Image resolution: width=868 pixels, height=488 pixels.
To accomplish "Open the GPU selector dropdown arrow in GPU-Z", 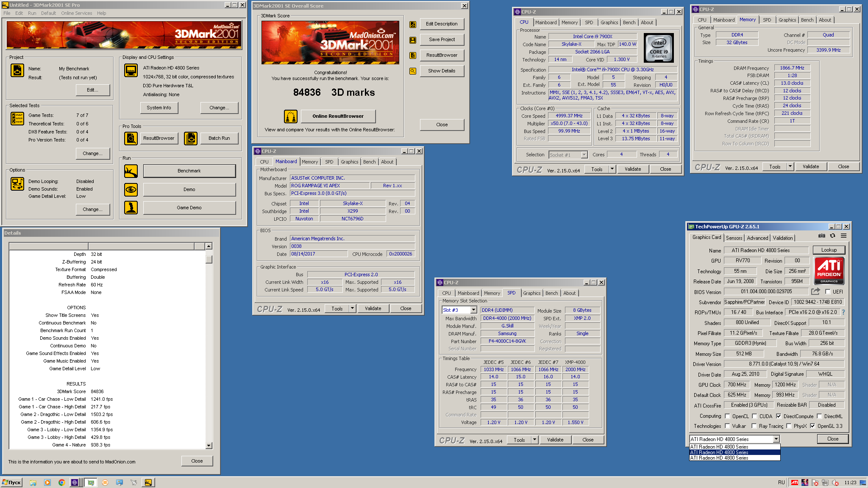I will 776,439.
